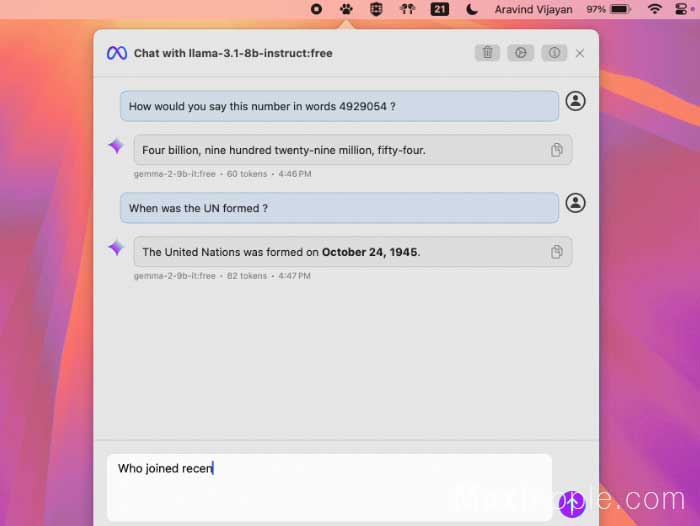Click the trash icon to clear chat

(487, 53)
